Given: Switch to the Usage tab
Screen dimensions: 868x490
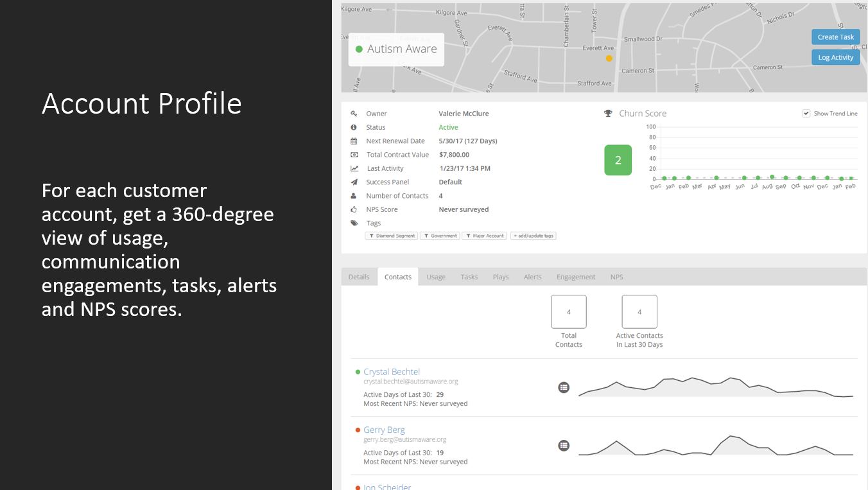Looking at the screenshot, I should [436, 277].
